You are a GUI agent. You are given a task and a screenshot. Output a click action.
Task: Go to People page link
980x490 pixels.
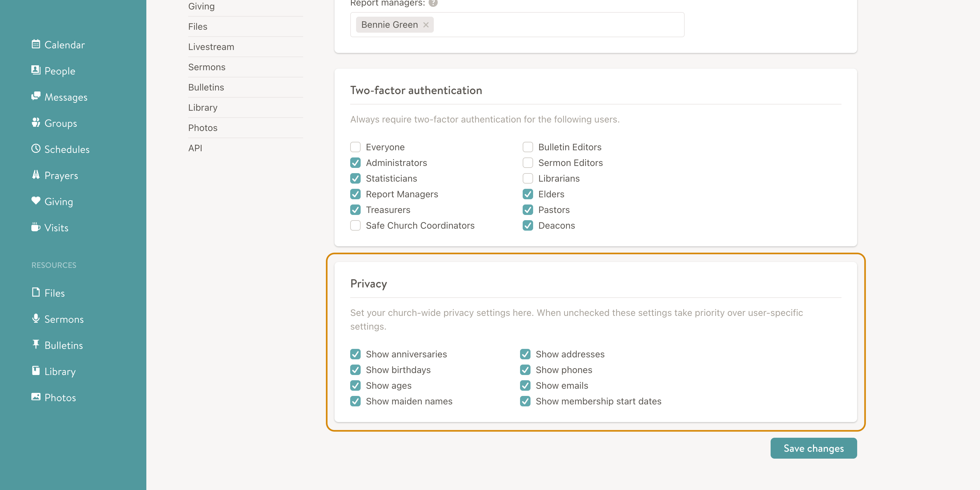[60, 71]
